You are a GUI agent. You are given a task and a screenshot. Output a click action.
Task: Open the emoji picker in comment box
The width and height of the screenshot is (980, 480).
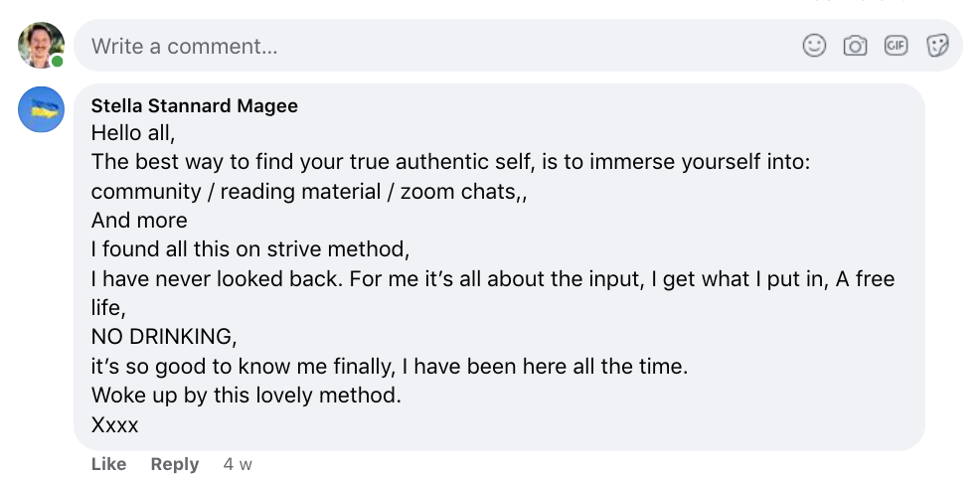814,46
